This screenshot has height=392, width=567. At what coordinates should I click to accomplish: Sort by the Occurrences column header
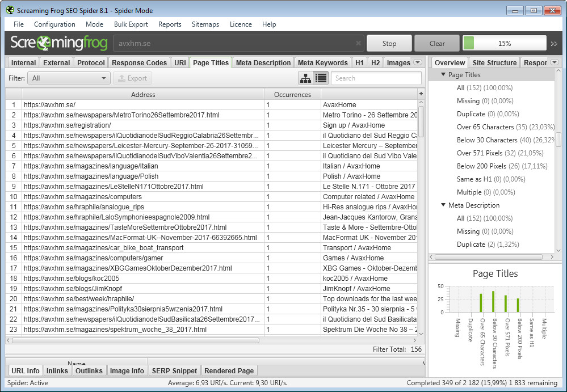click(292, 94)
